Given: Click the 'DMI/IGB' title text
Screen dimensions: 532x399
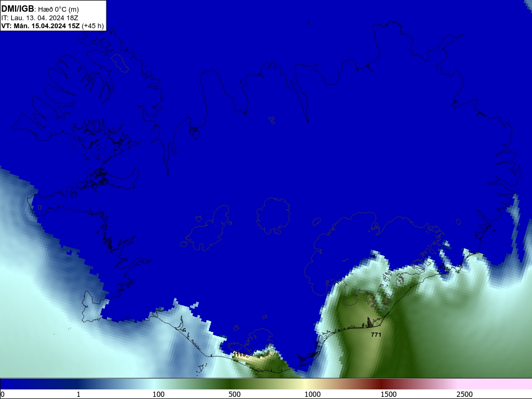Looking at the screenshot, I should tap(18, 9).
